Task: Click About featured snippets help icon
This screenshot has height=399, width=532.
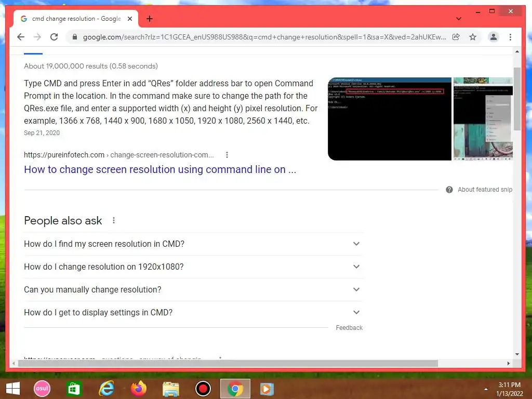Action: click(449, 190)
